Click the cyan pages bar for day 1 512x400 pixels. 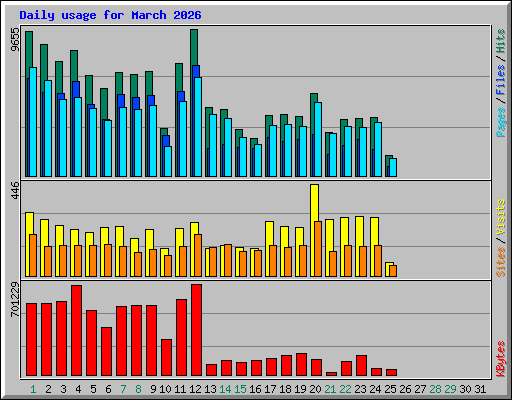33,122
